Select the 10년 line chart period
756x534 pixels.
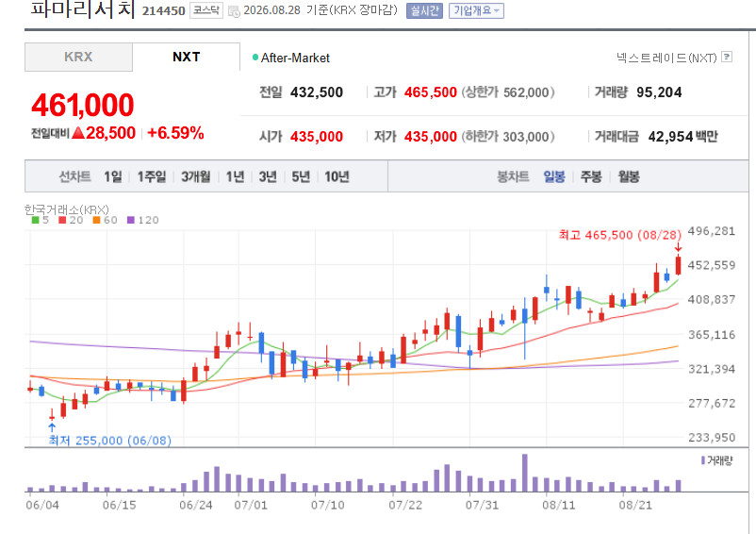click(337, 176)
